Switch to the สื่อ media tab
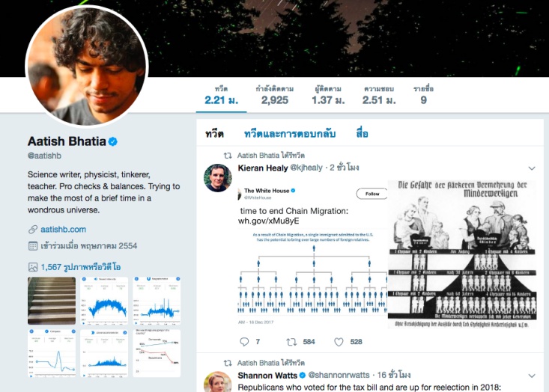 point(362,134)
